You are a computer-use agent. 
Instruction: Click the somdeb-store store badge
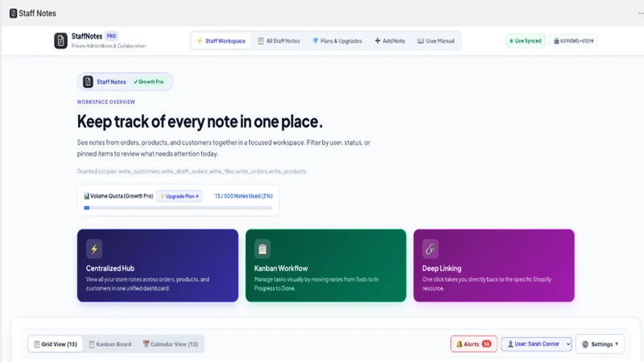574,41
